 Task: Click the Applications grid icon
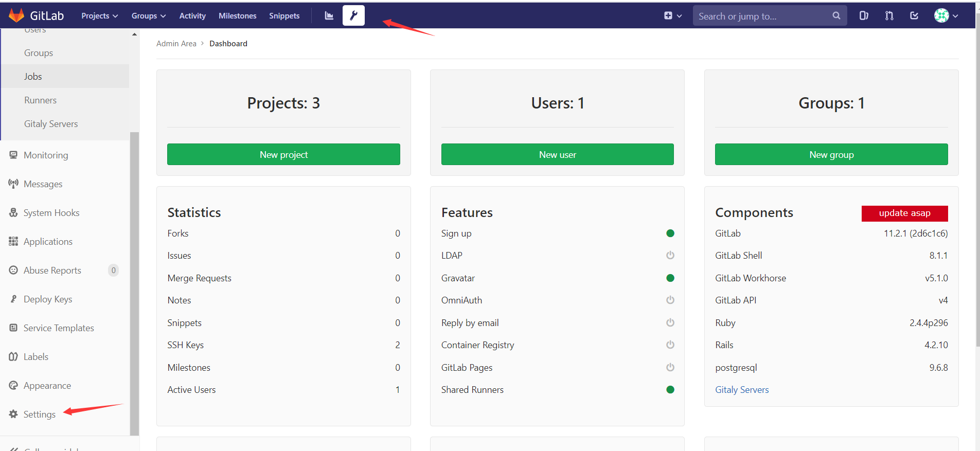click(x=13, y=241)
